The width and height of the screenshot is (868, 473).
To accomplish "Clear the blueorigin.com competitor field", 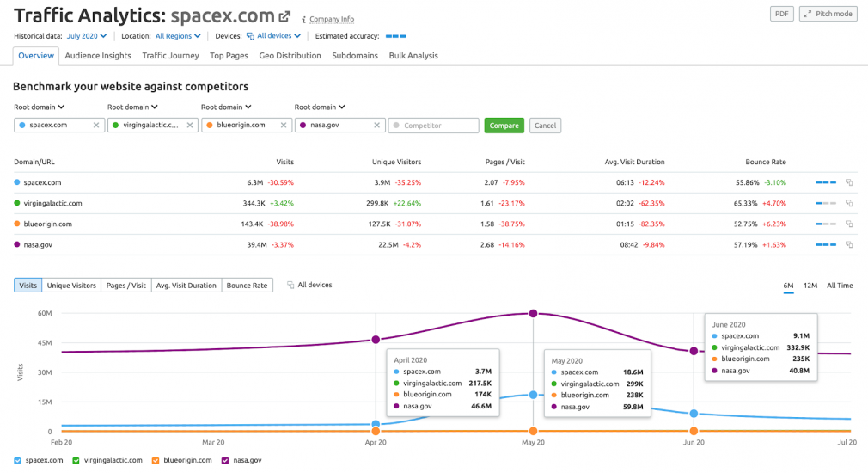I will click(284, 126).
